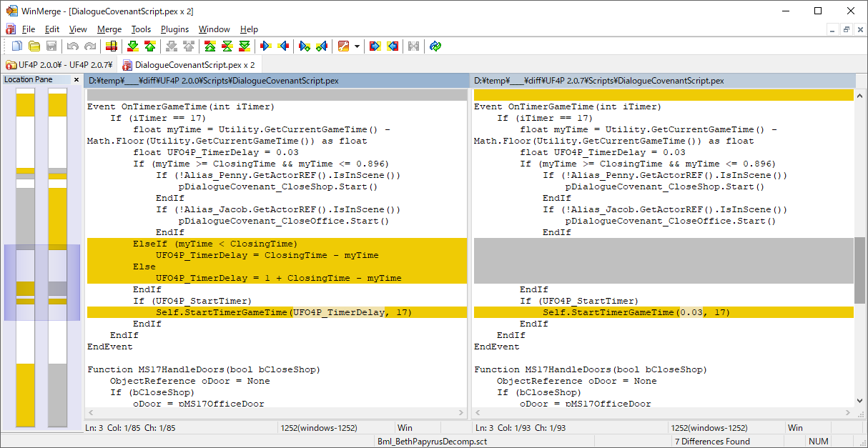Close the Location Pane
This screenshot has width=868, height=448.
pos(76,80)
